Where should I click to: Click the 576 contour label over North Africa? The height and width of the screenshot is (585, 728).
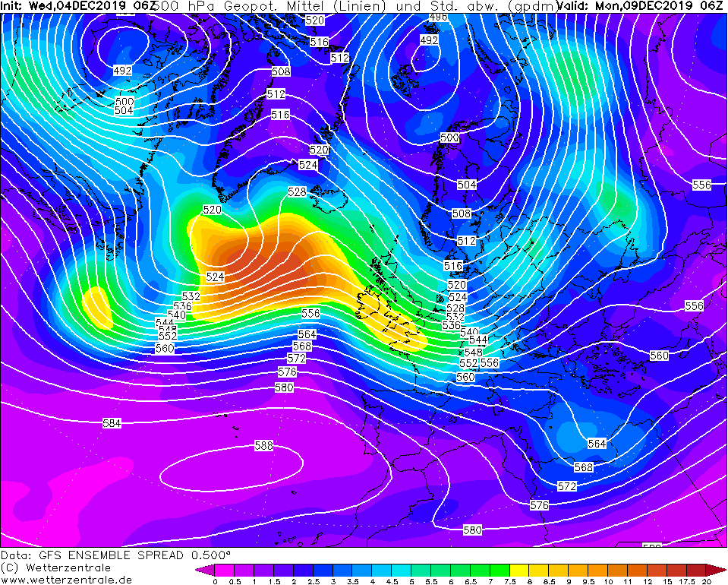click(539, 505)
